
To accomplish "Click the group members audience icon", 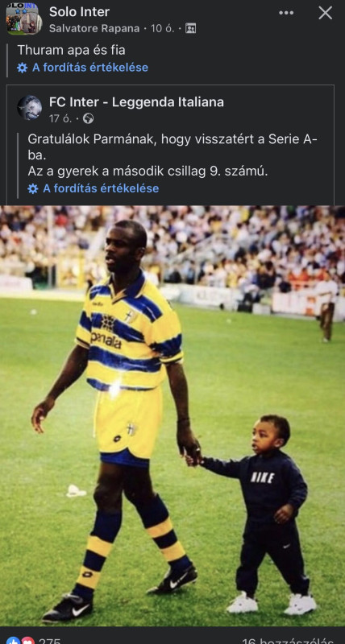I will [x=190, y=28].
